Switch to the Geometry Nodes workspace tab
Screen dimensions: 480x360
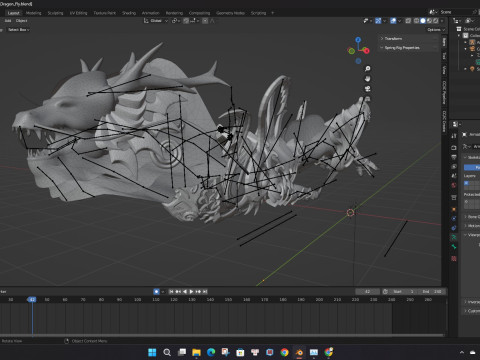point(230,13)
